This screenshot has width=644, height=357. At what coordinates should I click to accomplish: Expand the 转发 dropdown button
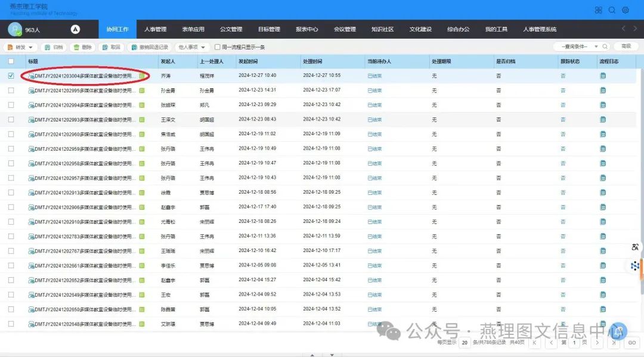click(21, 47)
